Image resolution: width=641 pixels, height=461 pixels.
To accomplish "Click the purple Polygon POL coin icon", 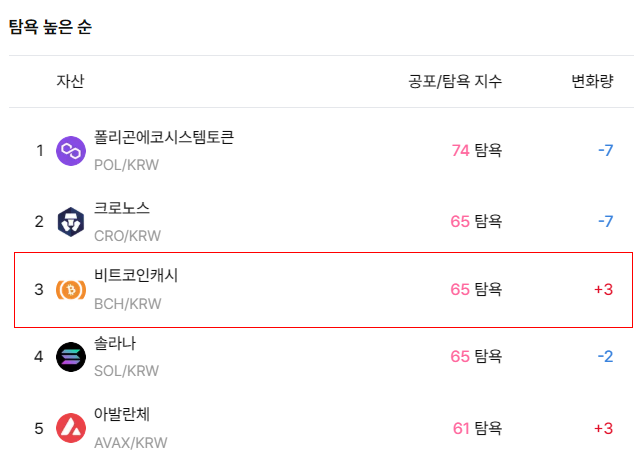I will click(x=71, y=151).
